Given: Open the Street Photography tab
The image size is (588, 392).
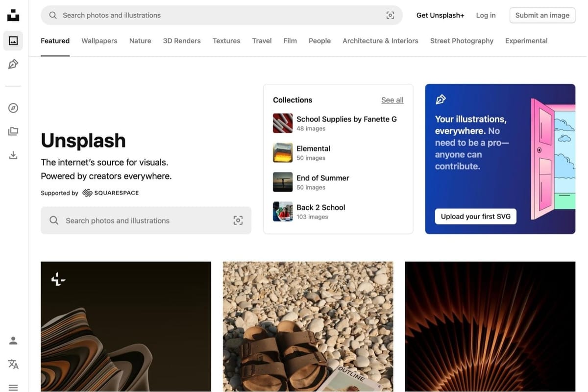Looking at the screenshot, I should [x=462, y=41].
